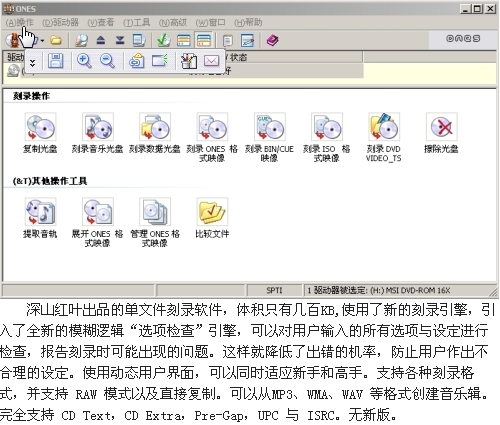This screenshot has height=425, width=500.
Task: Open the 查看 menu
Action: [101, 23]
